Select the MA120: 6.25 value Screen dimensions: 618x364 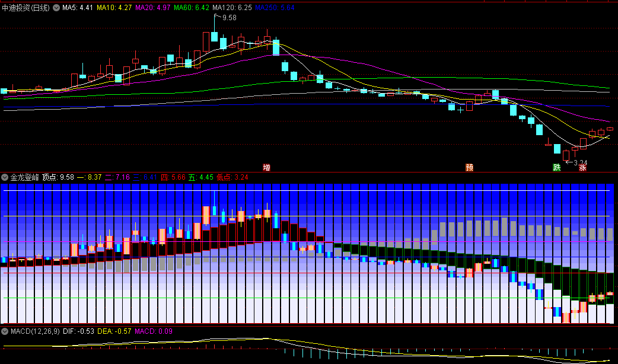(x=232, y=8)
